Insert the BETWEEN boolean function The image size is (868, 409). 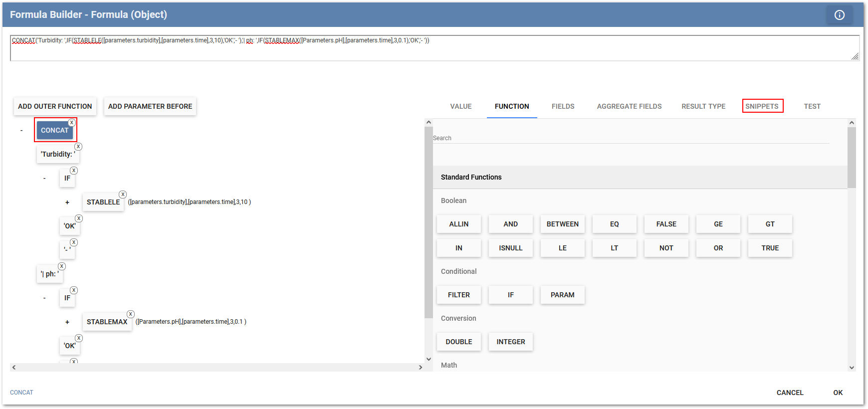click(x=562, y=224)
